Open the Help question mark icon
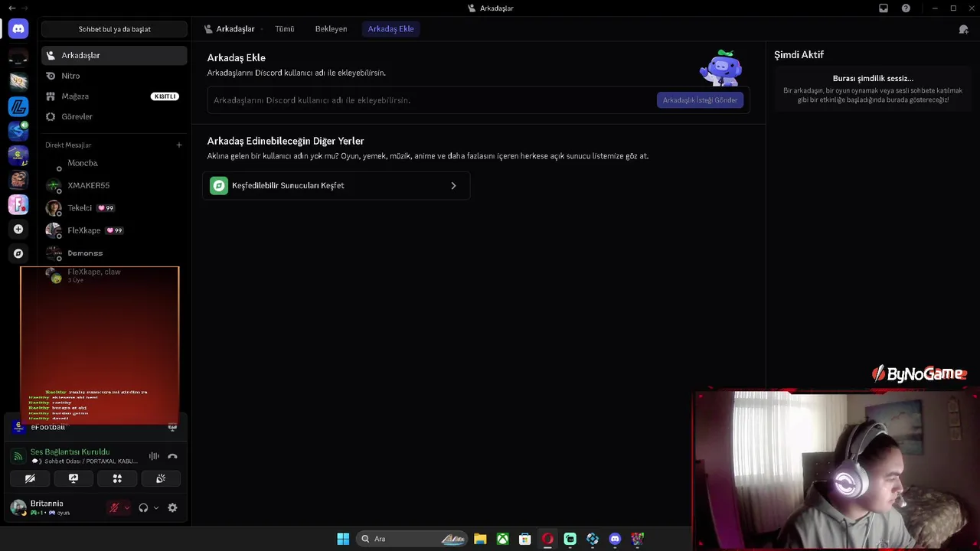 click(906, 8)
